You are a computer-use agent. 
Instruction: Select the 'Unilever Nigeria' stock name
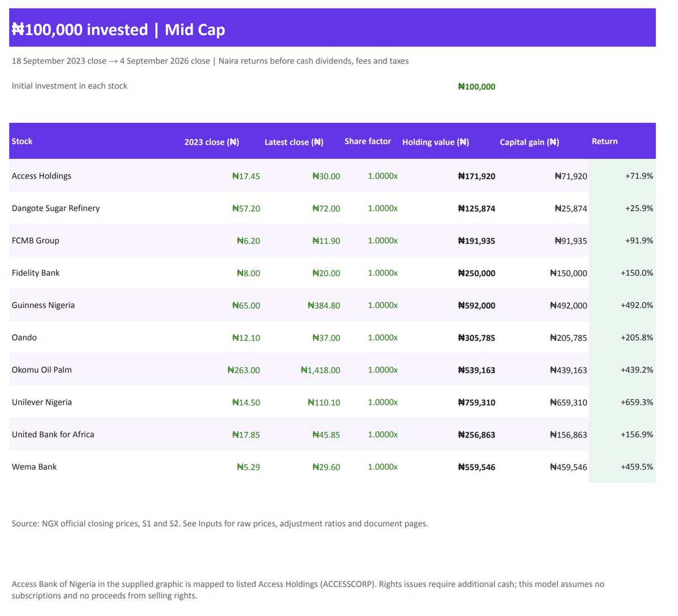[41, 402]
